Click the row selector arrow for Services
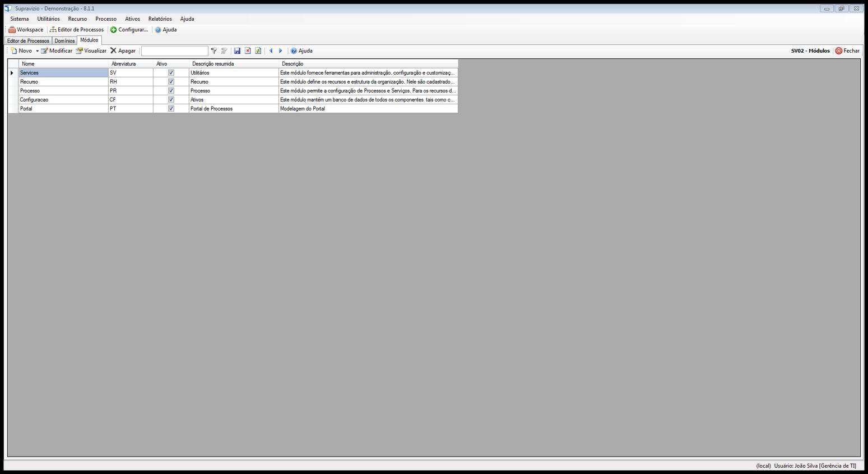 13,73
